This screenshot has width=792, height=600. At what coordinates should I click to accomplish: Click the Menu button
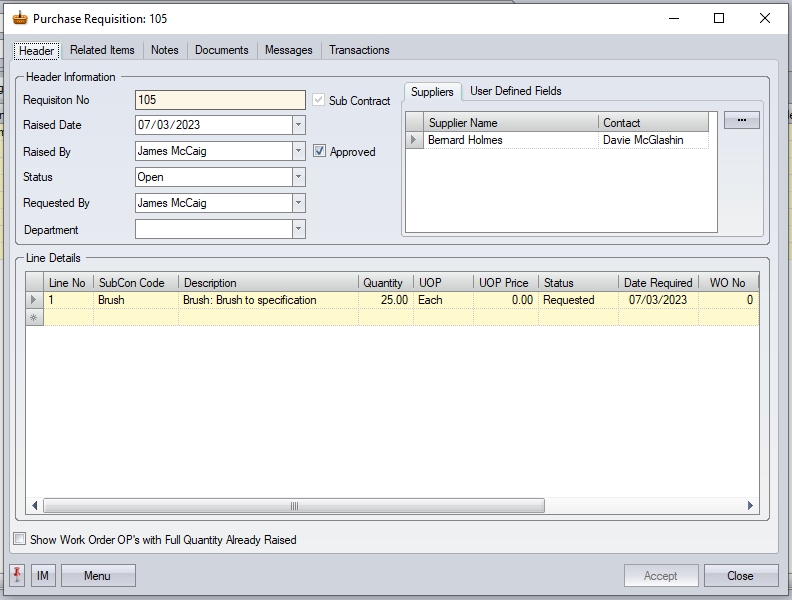98,575
